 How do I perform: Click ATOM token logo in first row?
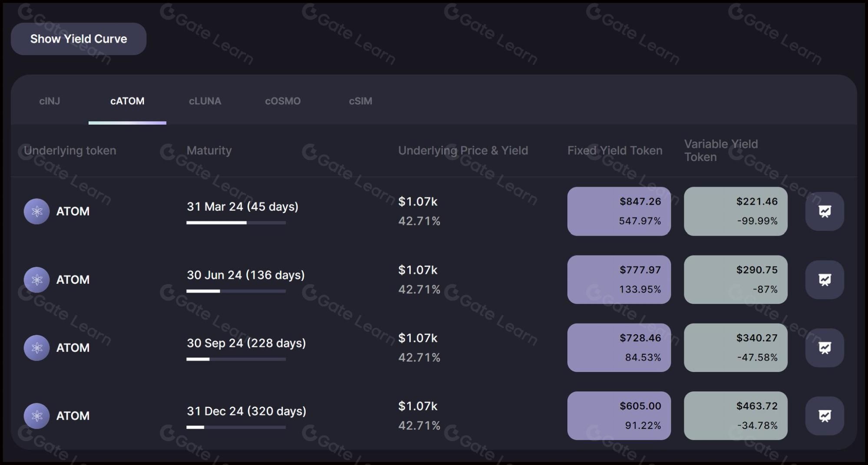(36, 211)
